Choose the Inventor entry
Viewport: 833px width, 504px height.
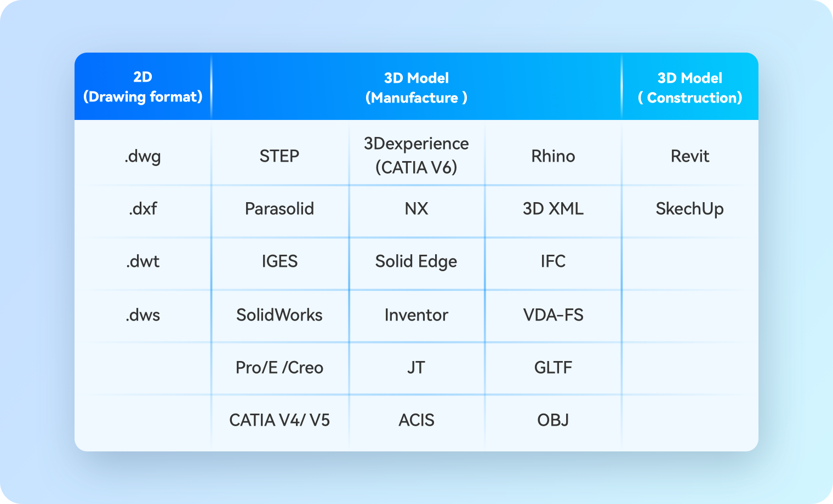pyautogui.click(x=416, y=315)
